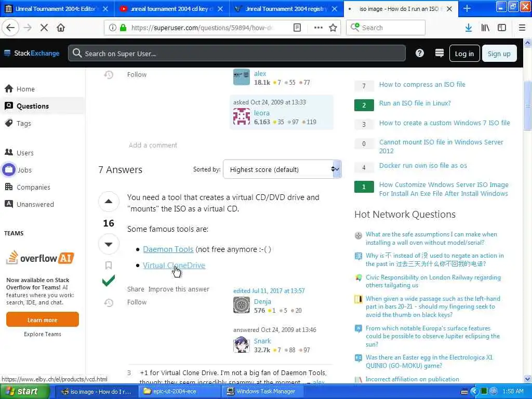532x399 pixels.
Task: Open Snark's avatar profile picture
Action: 242,344
